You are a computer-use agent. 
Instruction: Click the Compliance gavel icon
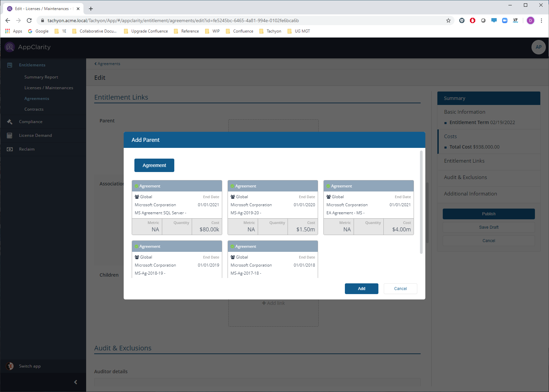(x=10, y=122)
